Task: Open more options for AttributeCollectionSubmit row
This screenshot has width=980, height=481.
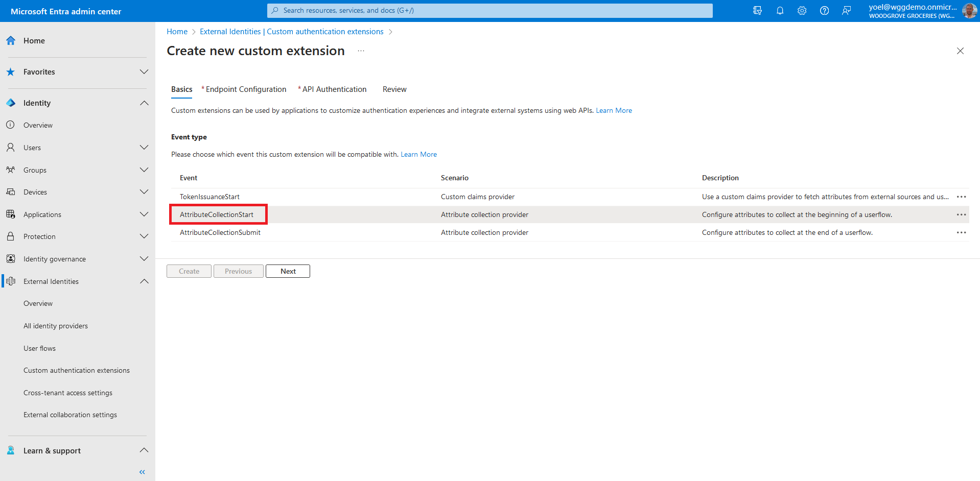Action: pos(961,233)
